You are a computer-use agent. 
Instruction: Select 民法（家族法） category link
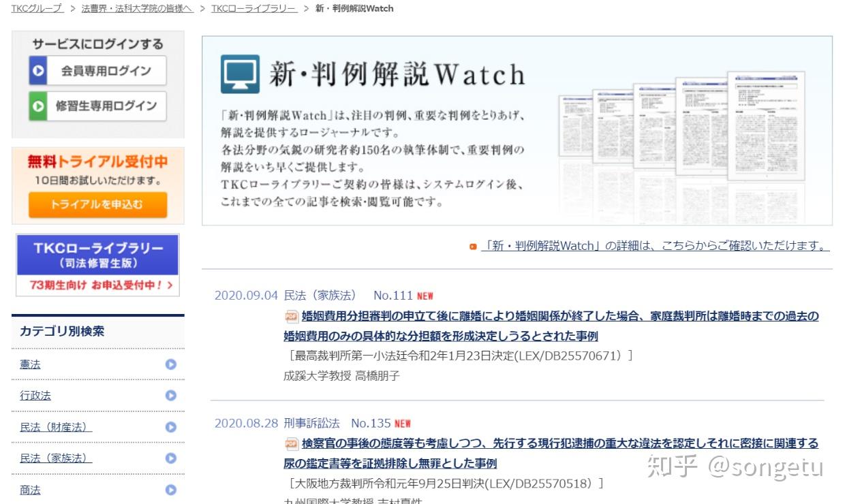pos(56,458)
